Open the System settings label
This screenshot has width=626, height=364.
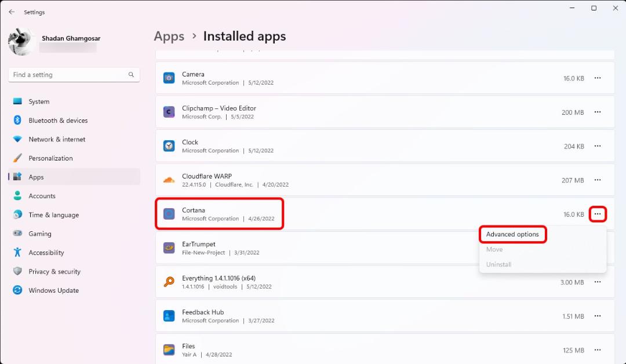[39, 101]
